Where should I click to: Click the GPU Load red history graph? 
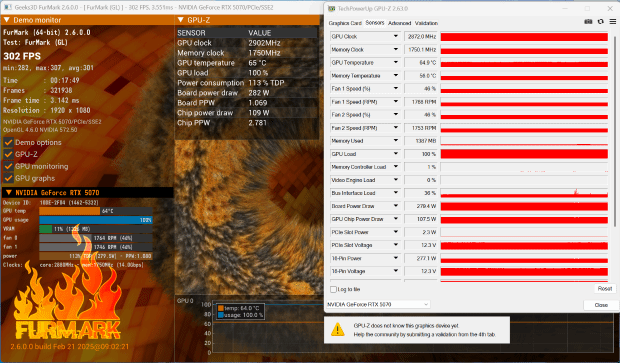point(524,154)
